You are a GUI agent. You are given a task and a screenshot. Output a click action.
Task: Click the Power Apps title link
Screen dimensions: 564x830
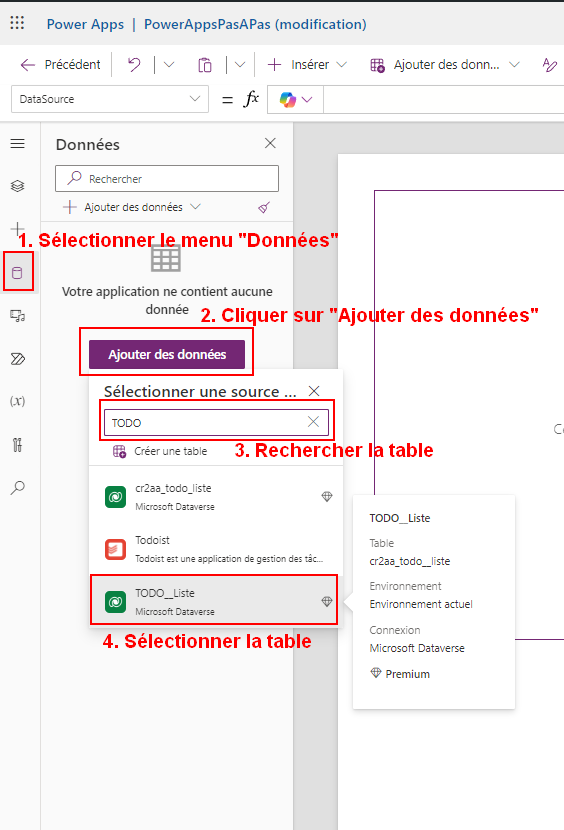[85, 24]
